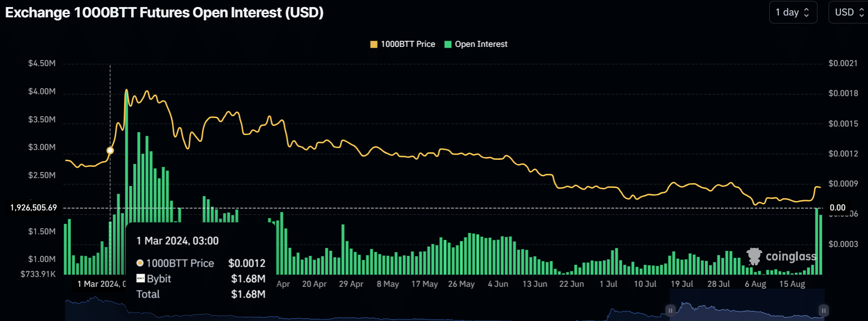
Task: Select the 15 Aug date label
Action: click(x=792, y=284)
